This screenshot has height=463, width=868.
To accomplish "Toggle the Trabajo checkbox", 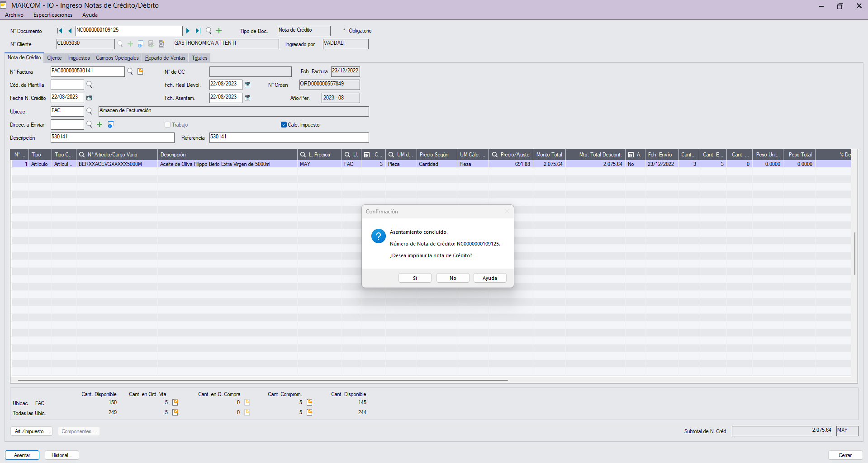I will coord(168,125).
